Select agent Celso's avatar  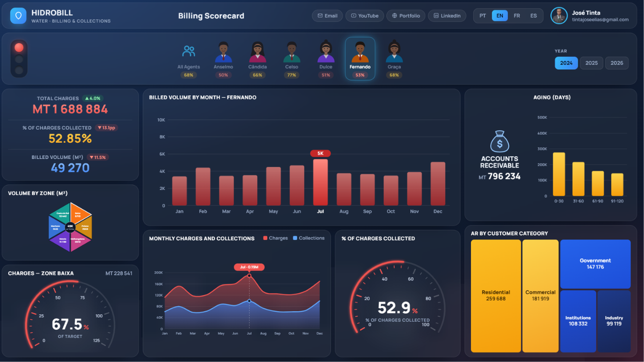292,52
